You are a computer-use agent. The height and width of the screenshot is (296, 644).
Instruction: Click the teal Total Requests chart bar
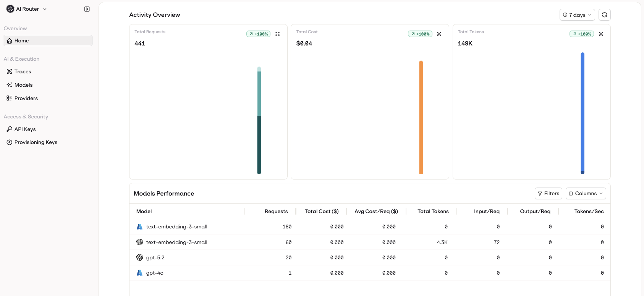pos(259,121)
